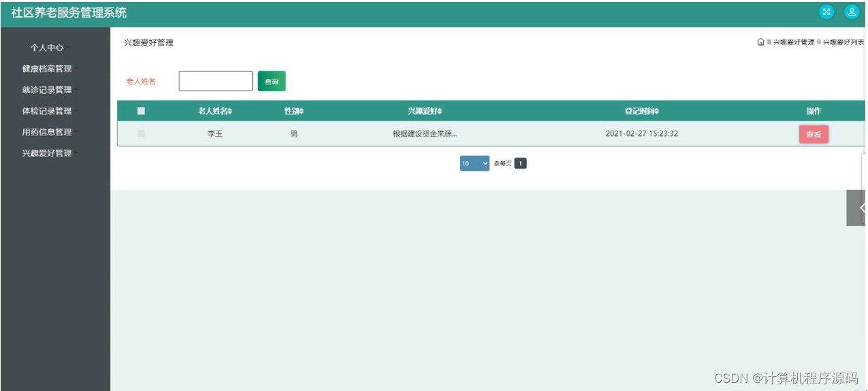Screen dimensions: 868x391
Task: Focus the 老人姓名 search input field
Action: pos(216,81)
